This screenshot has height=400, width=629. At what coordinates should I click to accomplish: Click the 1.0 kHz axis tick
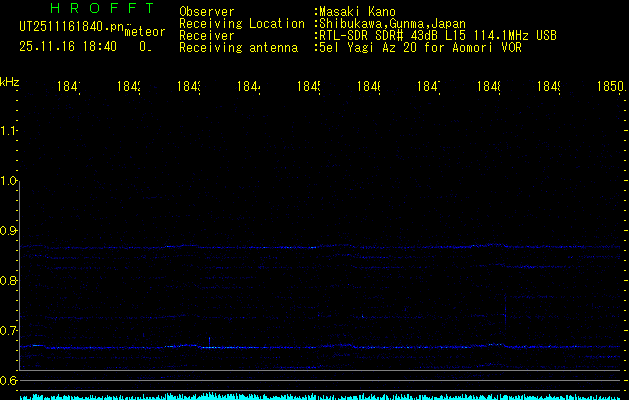click(10, 181)
